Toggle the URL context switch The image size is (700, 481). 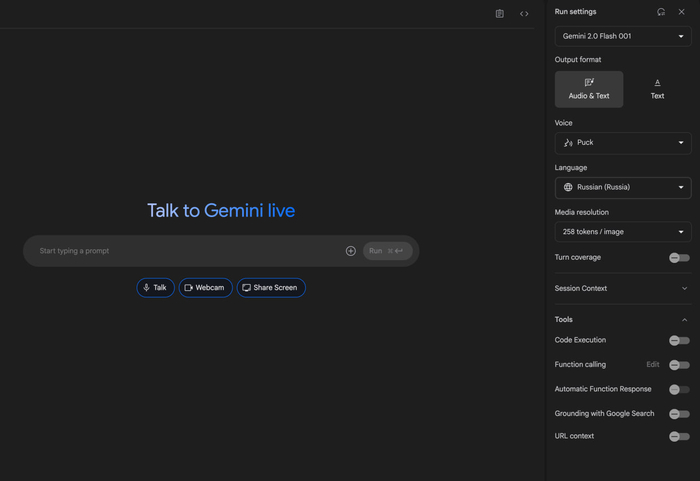[679, 437]
